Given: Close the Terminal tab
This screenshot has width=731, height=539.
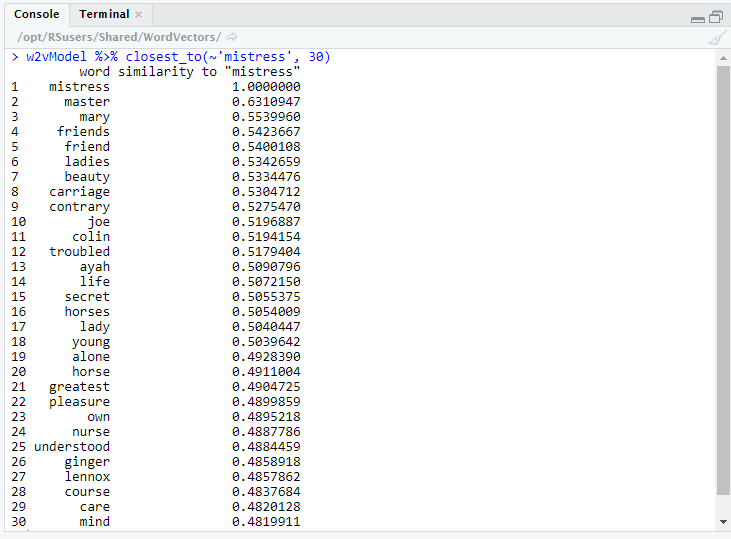Looking at the screenshot, I should tap(139, 15).
